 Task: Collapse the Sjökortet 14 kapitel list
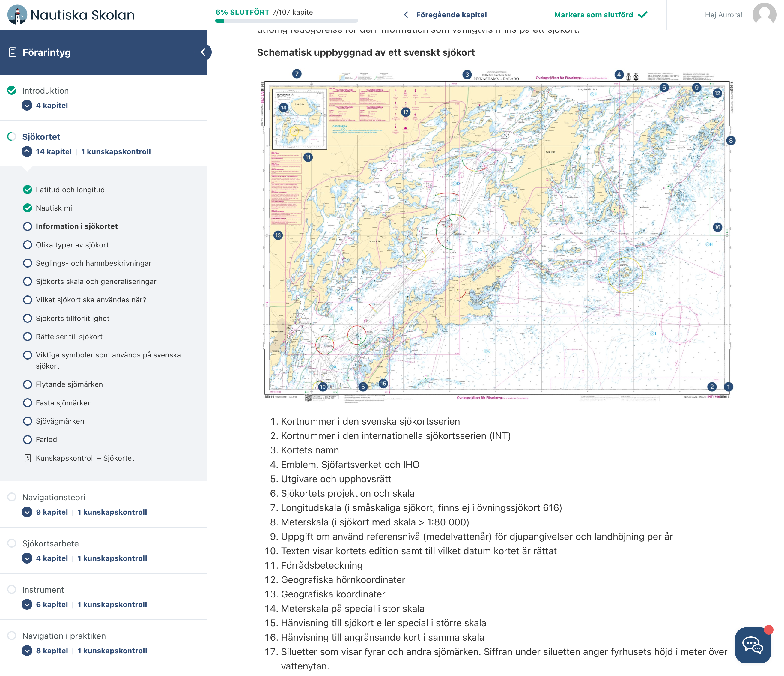pos(27,151)
